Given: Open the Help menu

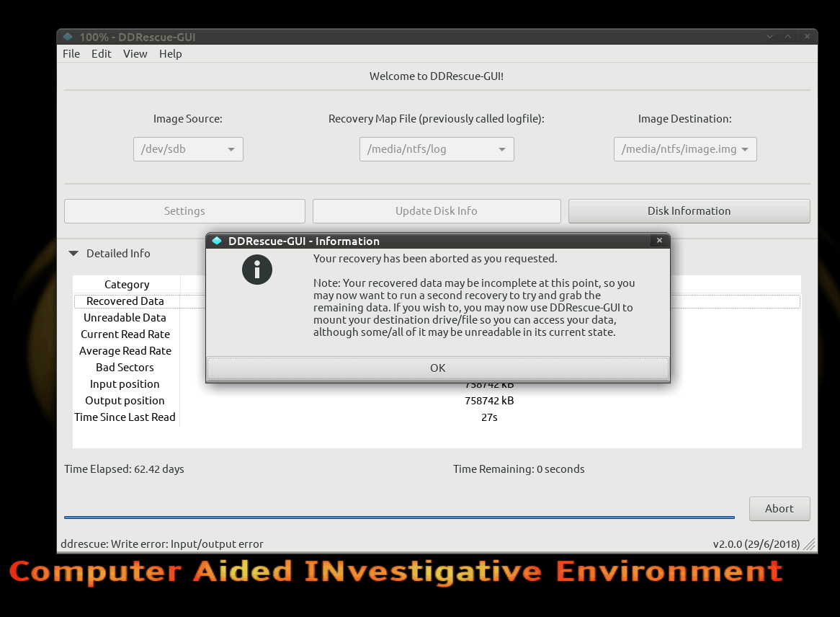Looking at the screenshot, I should pyautogui.click(x=170, y=53).
